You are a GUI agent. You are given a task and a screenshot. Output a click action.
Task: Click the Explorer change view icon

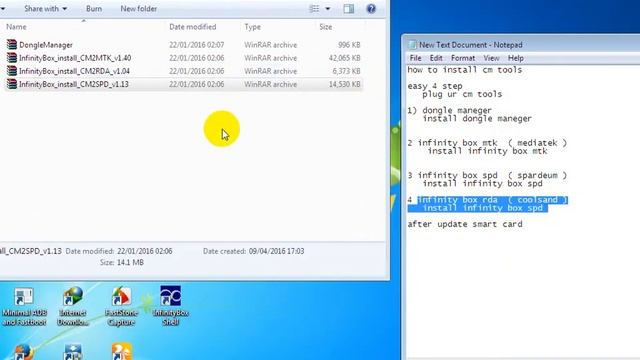coord(314,9)
